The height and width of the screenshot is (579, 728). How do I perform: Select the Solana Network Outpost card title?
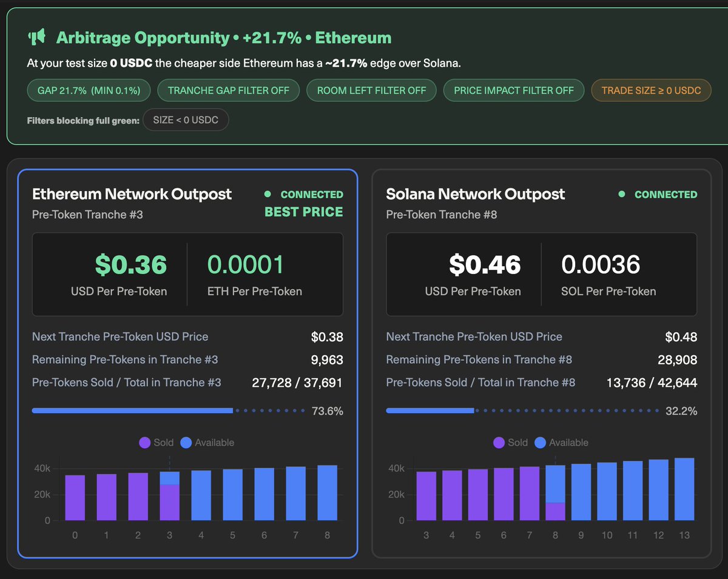point(476,194)
